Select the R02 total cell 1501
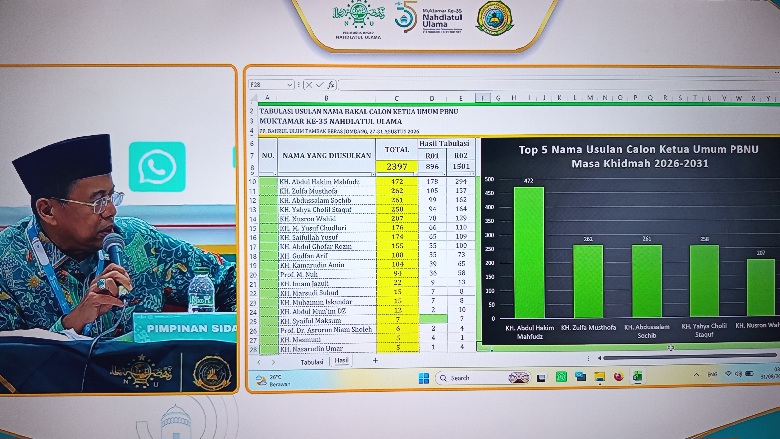The height and width of the screenshot is (439, 780). 461,167
